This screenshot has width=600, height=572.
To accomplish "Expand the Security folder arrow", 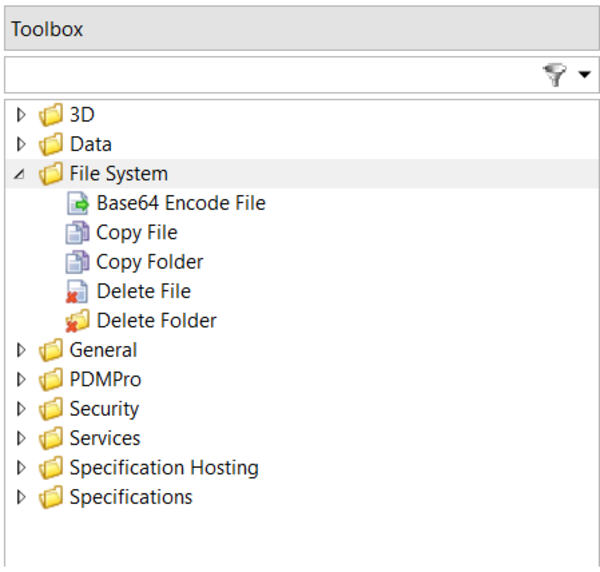I will 21,409.
